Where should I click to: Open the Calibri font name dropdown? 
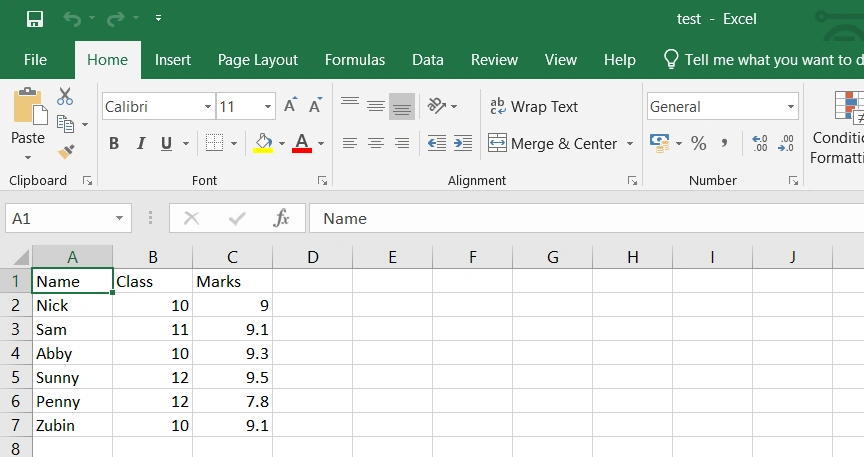pos(208,106)
